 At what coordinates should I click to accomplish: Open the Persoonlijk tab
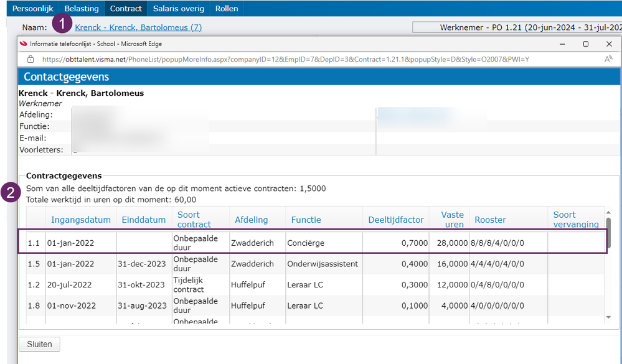[x=33, y=8]
